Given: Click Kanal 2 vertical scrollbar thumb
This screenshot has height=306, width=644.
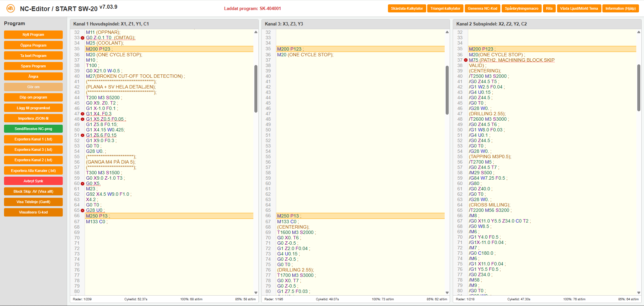Looking at the screenshot, I should (639, 88).
